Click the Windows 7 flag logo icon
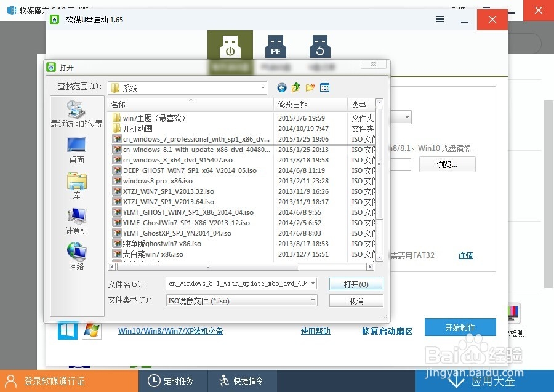 (92, 331)
